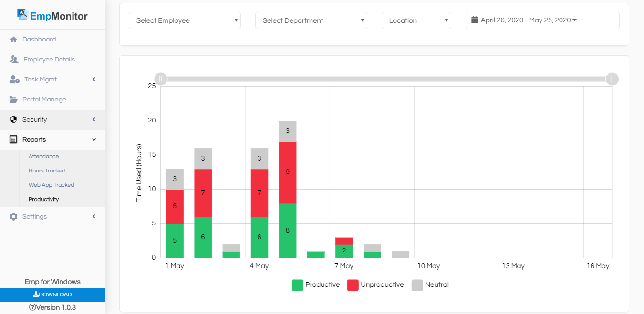Click the download arrow icon
Image resolution: width=644 pixels, height=314 pixels.
click(36, 294)
